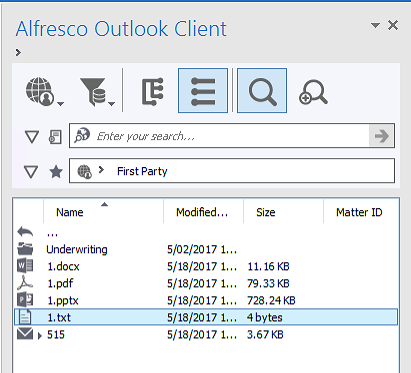Select the 1.docx file name
The height and width of the screenshot is (373, 411).
click(63, 266)
